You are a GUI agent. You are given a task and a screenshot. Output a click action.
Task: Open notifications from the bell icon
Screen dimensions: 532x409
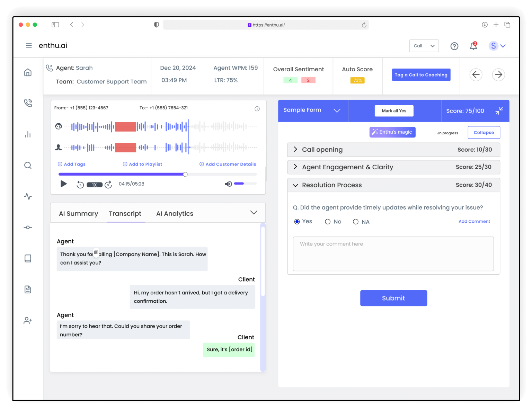click(x=473, y=46)
